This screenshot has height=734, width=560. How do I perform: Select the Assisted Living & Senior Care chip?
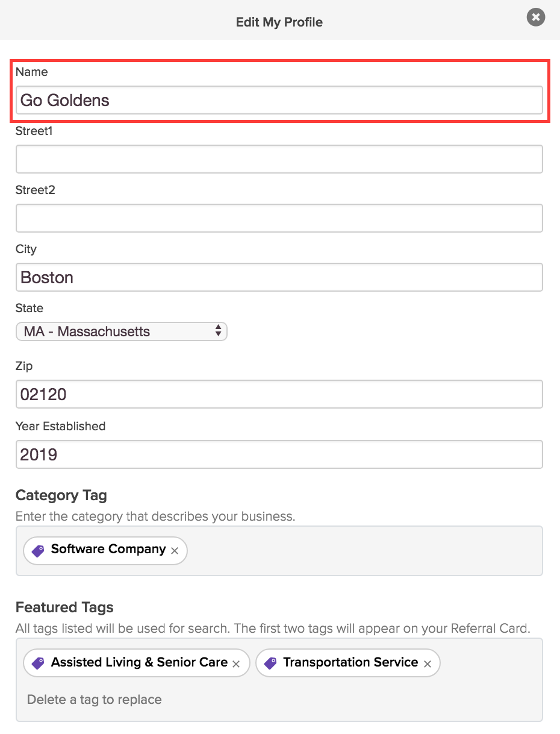point(136,663)
